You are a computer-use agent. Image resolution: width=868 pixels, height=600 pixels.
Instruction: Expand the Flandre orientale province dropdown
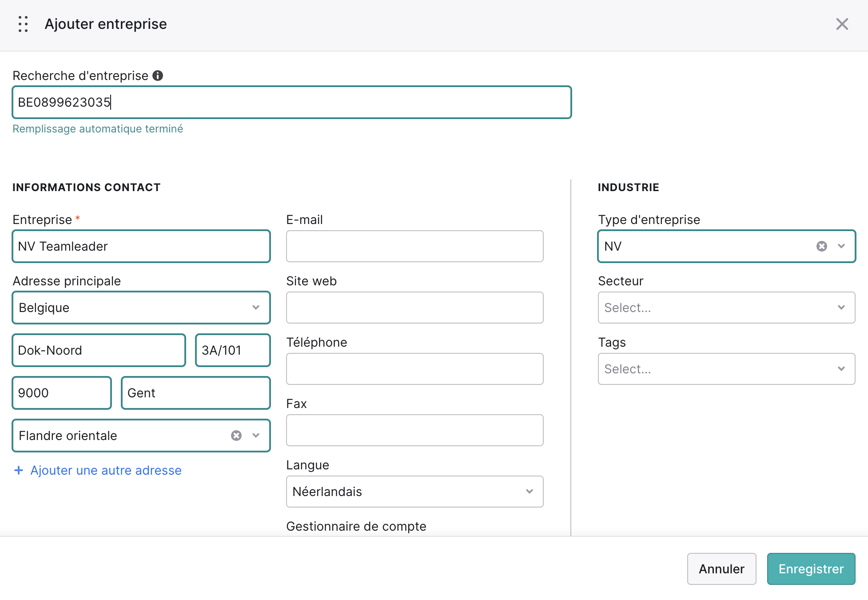(256, 436)
